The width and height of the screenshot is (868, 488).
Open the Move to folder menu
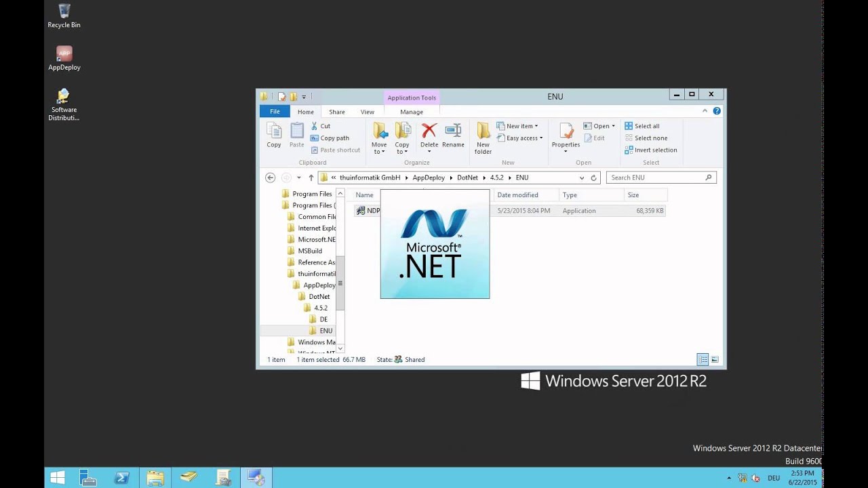(379, 138)
